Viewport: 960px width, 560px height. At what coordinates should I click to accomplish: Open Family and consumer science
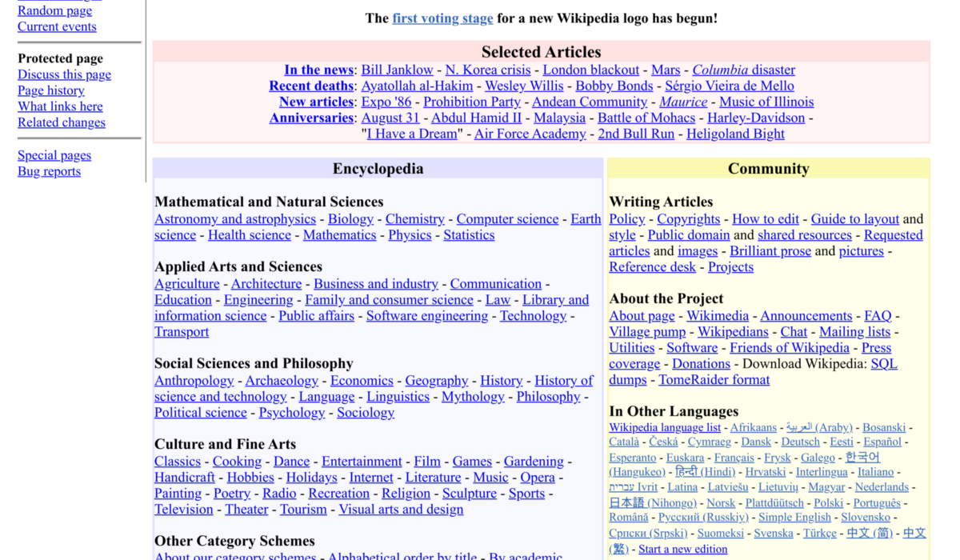pyautogui.click(x=390, y=300)
